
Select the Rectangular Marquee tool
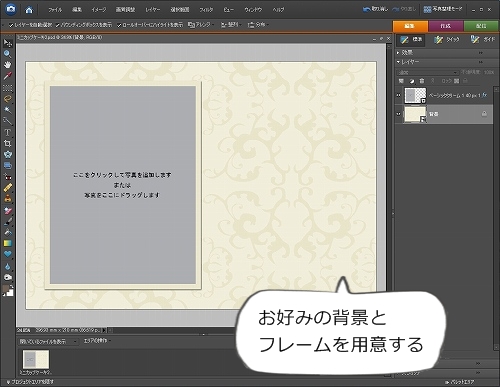(x=7, y=88)
